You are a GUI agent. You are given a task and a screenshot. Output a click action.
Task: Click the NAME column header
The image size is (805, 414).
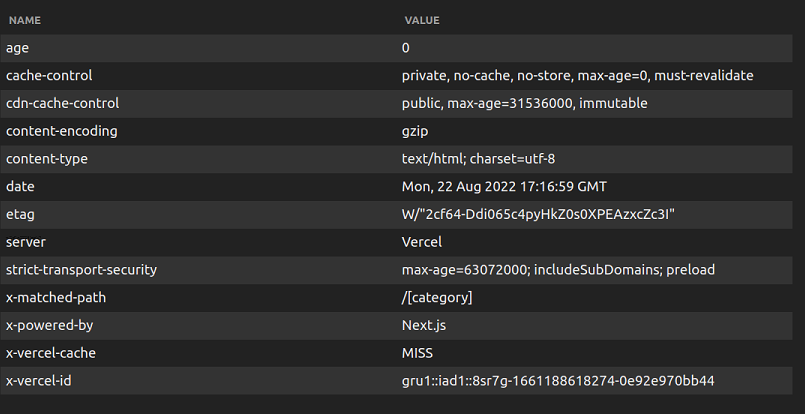click(25, 21)
